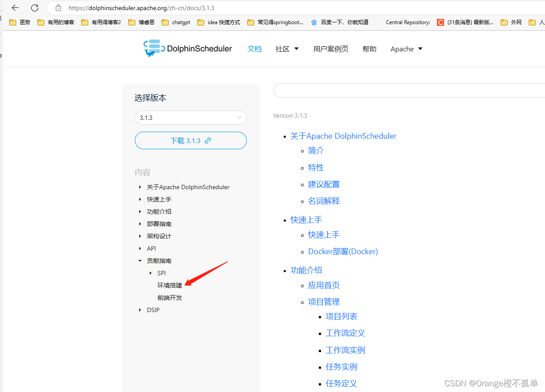Open the 社区 dropdown menu
Viewport: 545px width, 392px height.
pos(287,49)
